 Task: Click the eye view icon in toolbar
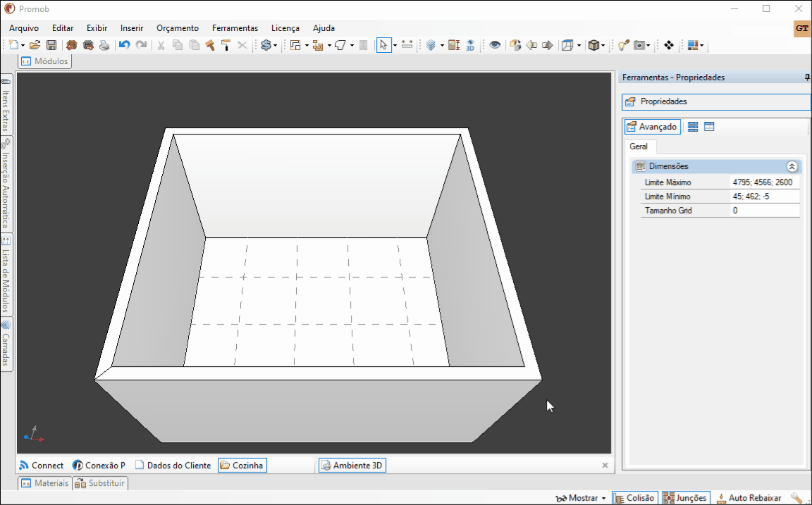[495, 46]
